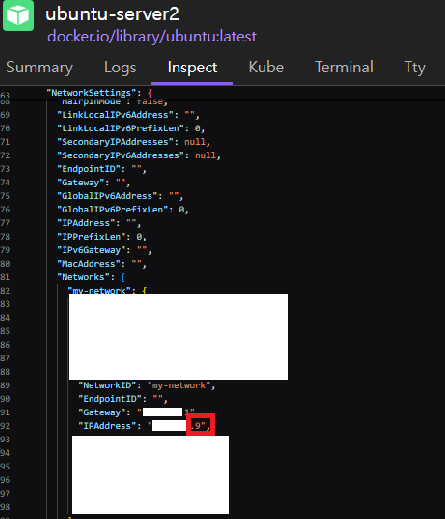The width and height of the screenshot is (445, 519).
Task: Click the 0 value of IPPrefixLen
Action: (x=139, y=237)
